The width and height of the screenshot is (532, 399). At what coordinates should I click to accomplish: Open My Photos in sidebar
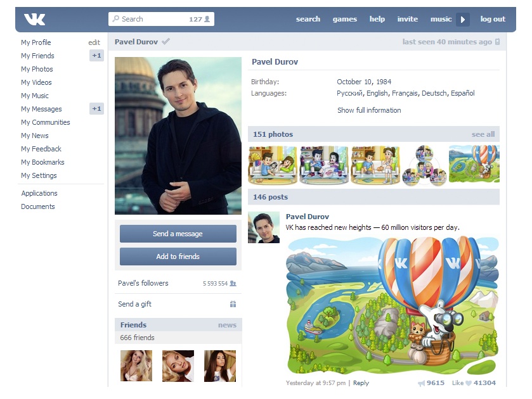(x=37, y=69)
